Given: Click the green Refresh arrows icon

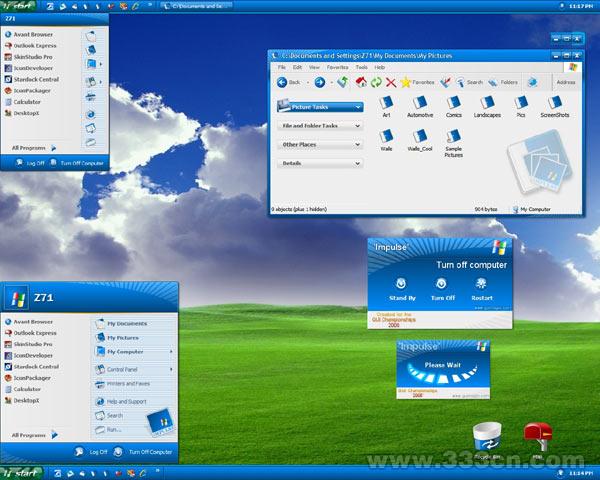Looking at the screenshot, I should pyautogui.click(x=376, y=82).
